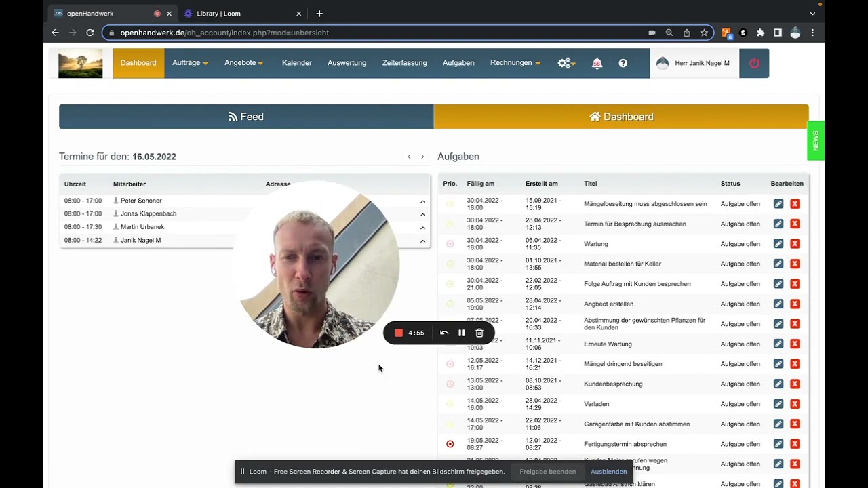Open the notifications bell showing 56
This screenshot has width=868, height=488.
coord(597,63)
